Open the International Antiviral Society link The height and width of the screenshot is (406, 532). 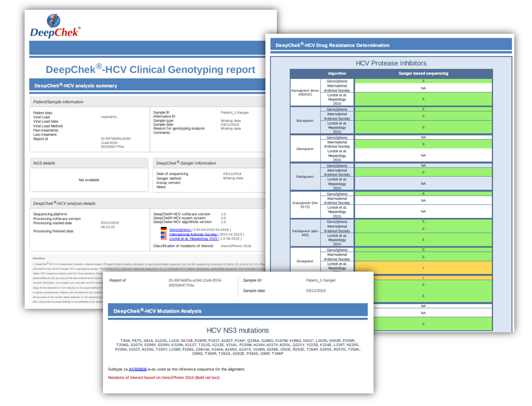pos(194,234)
